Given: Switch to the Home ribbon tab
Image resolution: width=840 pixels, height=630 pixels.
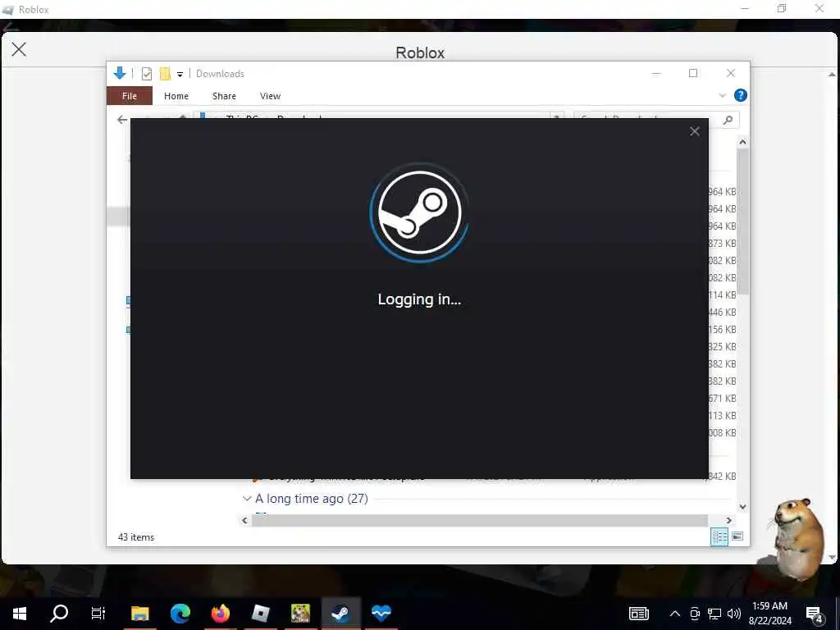Looking at the screenshot, I should coord(176,96).
